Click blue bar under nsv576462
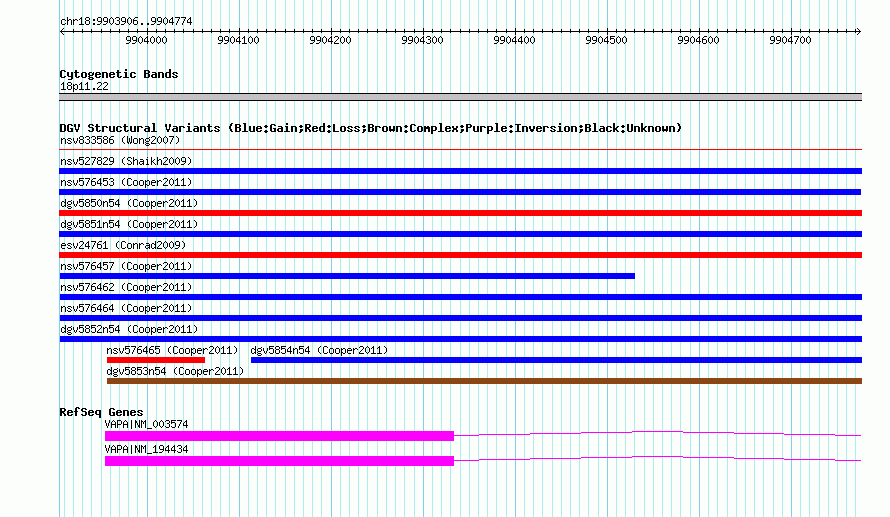Image resolution: width=890 pixels, height=517 pixels. (x=460, y=297)
